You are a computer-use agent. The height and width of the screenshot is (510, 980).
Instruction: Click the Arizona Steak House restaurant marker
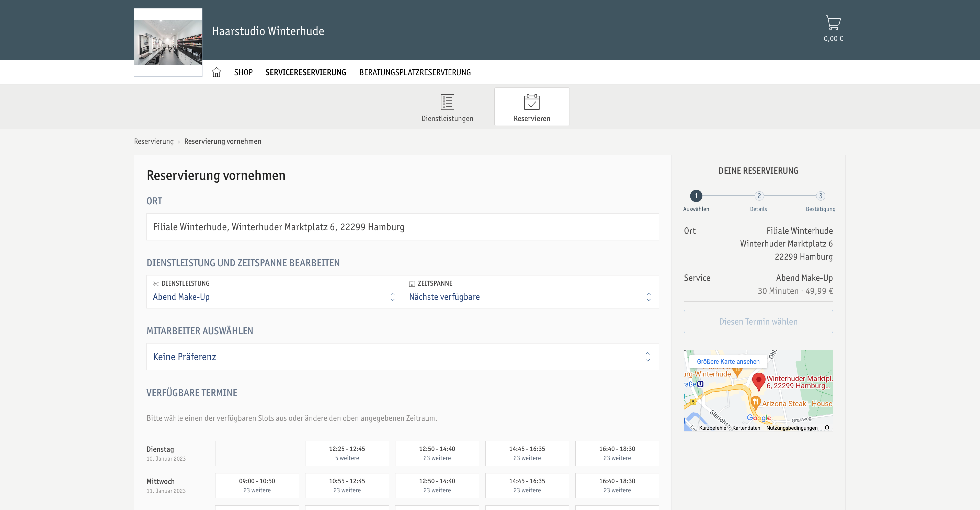(756, 402)
